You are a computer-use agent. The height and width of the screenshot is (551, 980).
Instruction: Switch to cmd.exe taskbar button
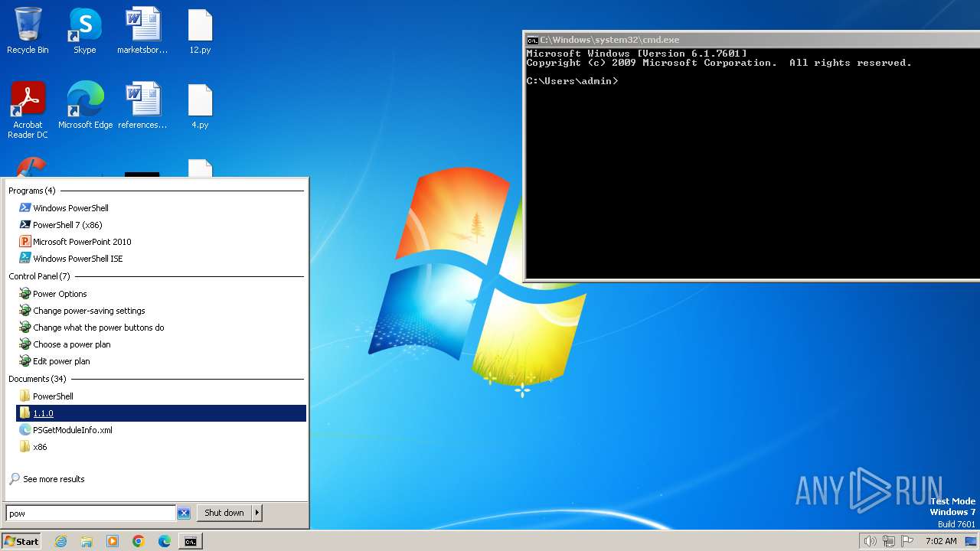click(x=191, y=541)
